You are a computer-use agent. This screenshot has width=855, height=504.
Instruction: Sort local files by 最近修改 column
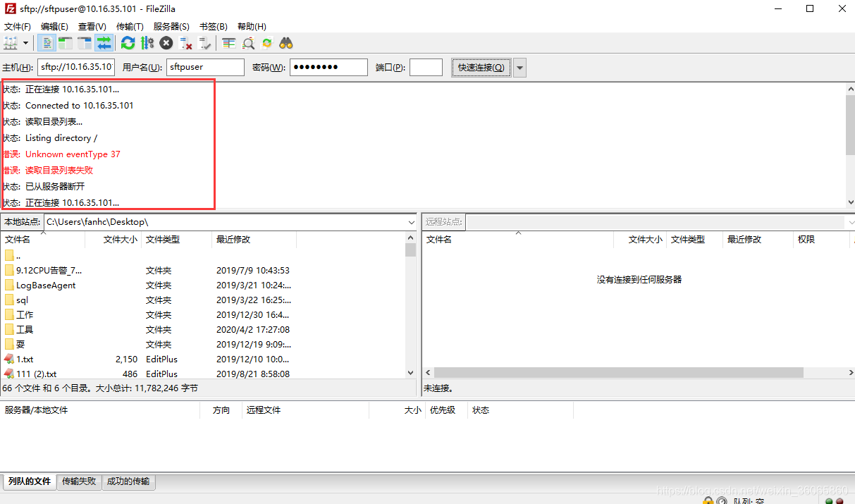click(x=254, y=240)
